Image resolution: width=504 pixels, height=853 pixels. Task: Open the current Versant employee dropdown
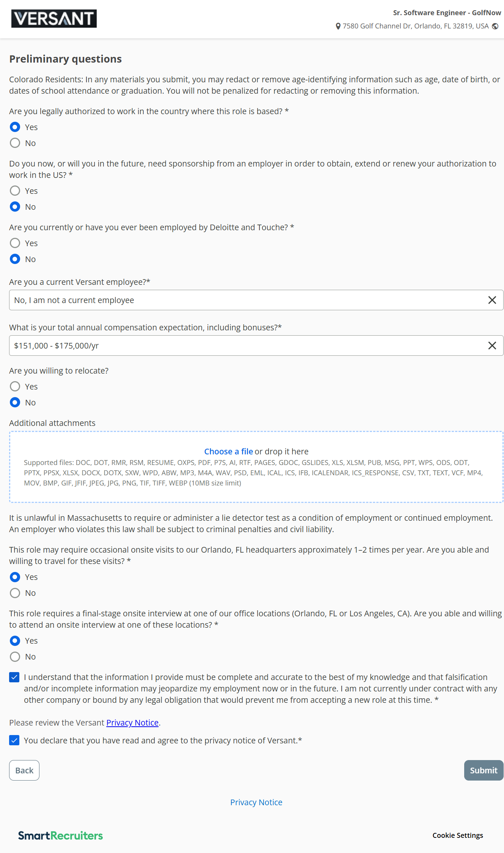(x=247, y=300)
